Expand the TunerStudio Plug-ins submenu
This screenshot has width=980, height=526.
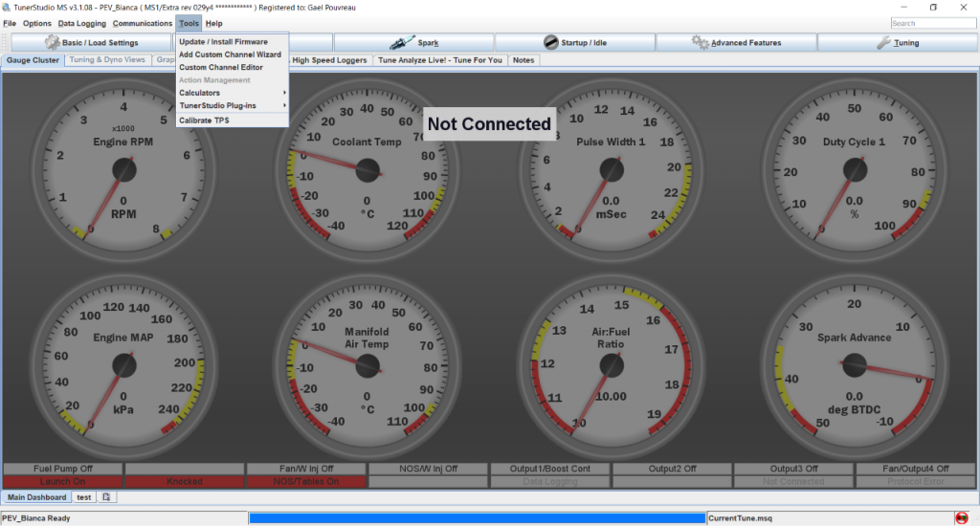232,105
